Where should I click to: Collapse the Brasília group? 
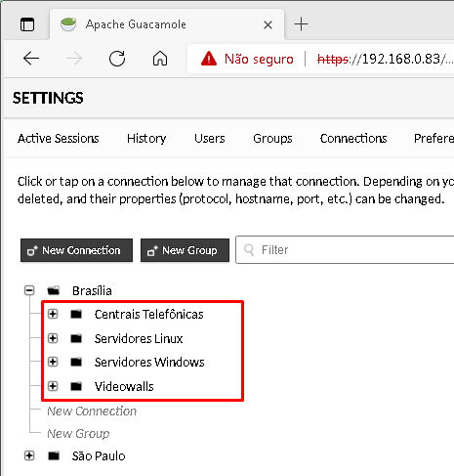(x=29, y=290)
